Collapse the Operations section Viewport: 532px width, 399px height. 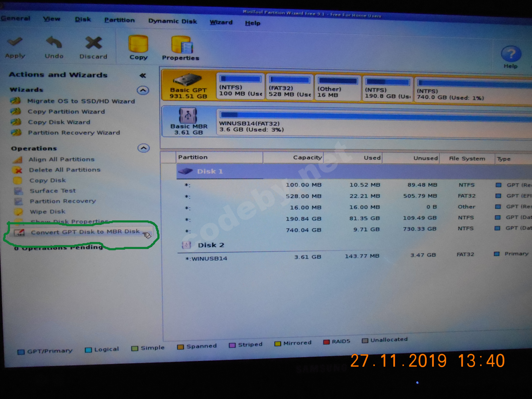(143, 148)
